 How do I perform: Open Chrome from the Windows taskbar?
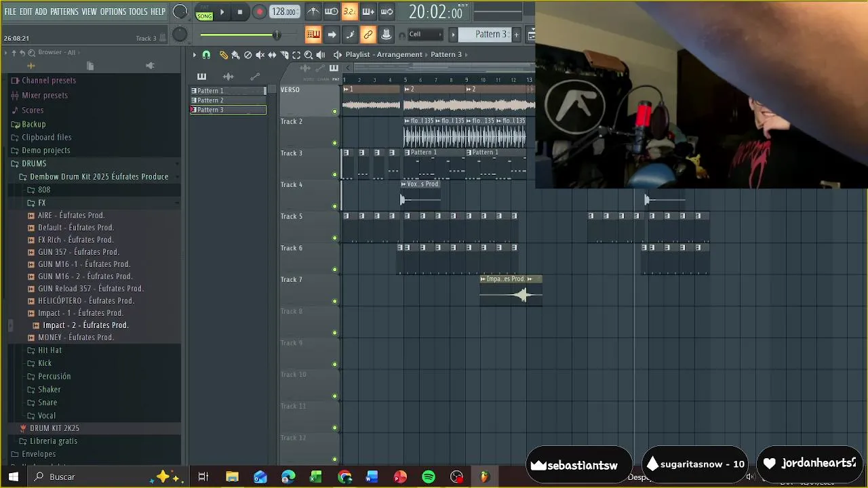(x=345, y=477)
